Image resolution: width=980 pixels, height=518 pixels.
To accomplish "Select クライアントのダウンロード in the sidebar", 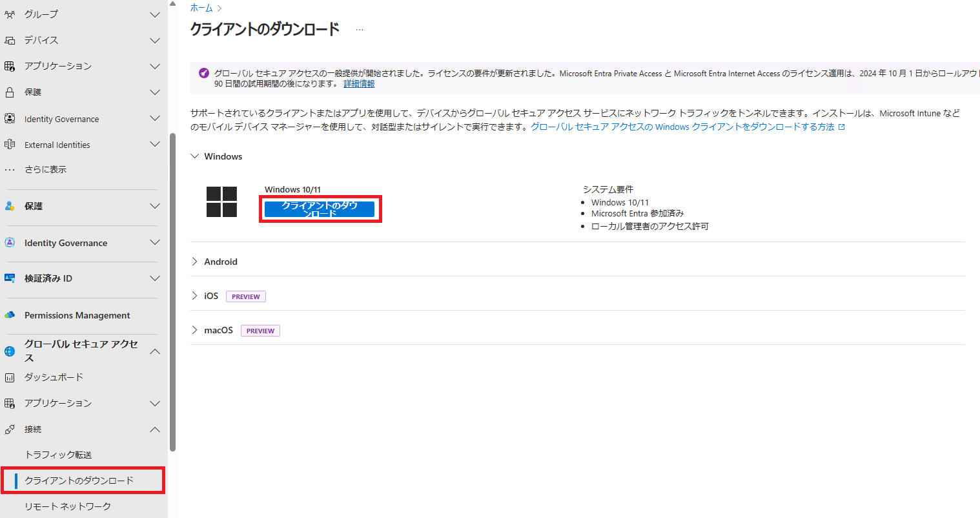I will pyautogui.click(x=83, y=481).
